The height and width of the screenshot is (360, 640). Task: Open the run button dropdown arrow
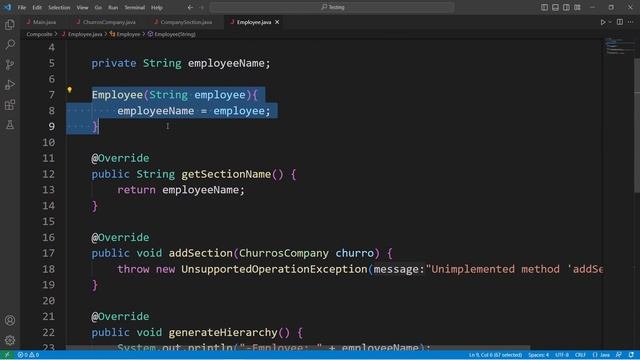[x=610, y=22]
